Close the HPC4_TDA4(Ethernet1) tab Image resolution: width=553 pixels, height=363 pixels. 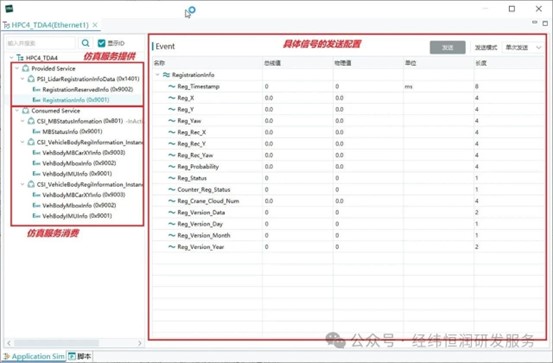tap(95, 25)
